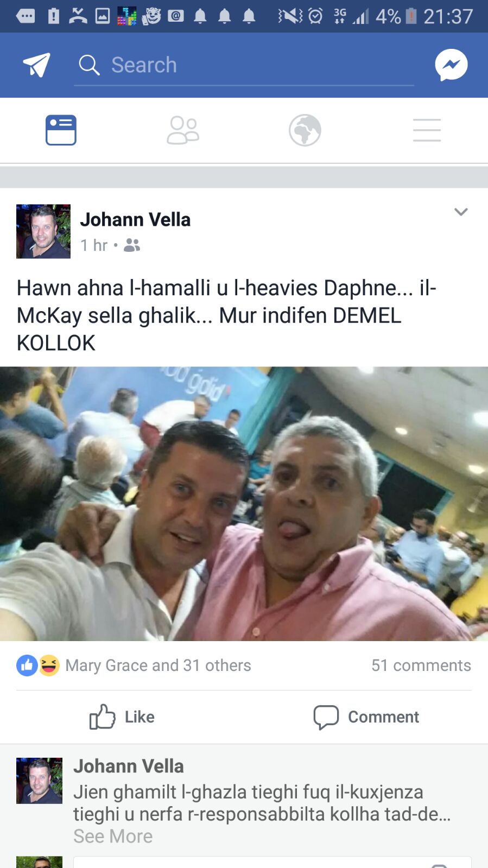Tap the Comment button
The image size is (488, 868).
tap(366, 717)
